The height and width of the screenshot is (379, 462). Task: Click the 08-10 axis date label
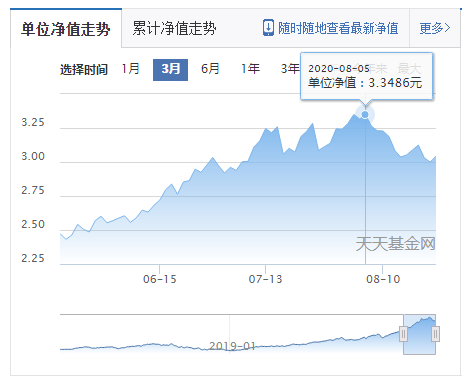(x=383, y=279)
